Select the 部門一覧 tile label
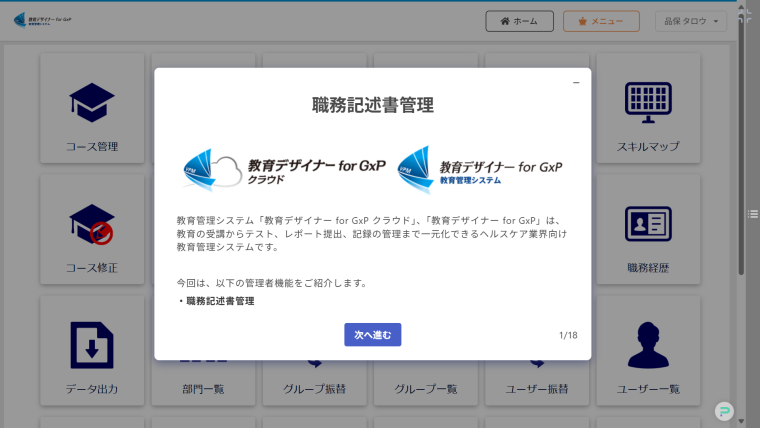 [203, 389]
